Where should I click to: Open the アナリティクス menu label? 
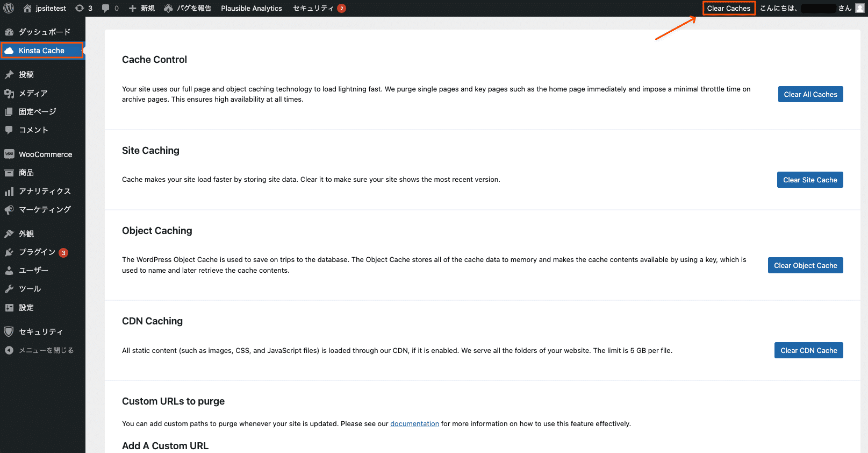45,192
